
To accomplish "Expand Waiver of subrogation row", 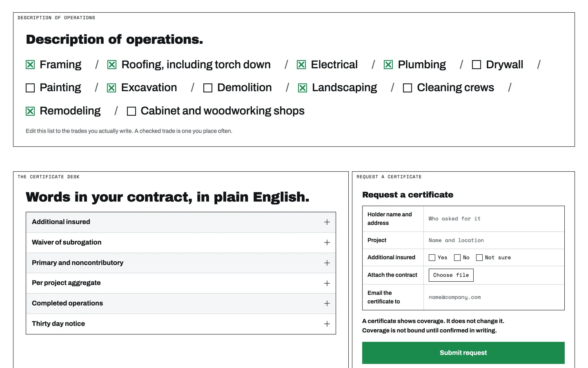I will 181,242.
